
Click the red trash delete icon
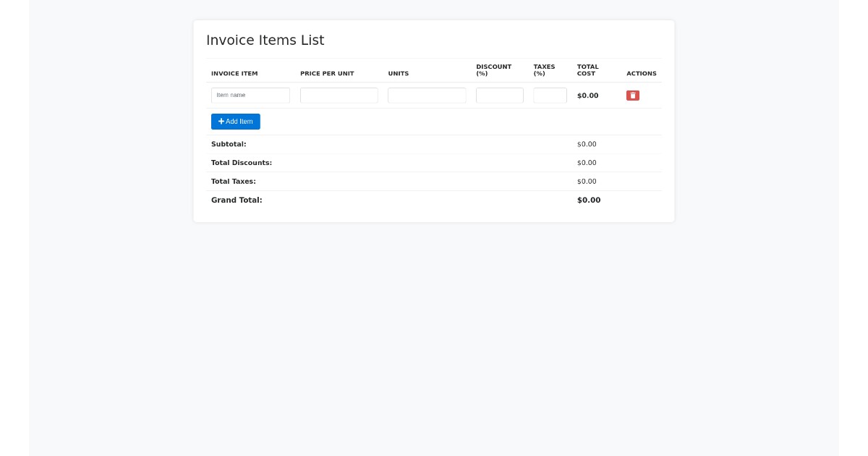click(x=632, y=96)
